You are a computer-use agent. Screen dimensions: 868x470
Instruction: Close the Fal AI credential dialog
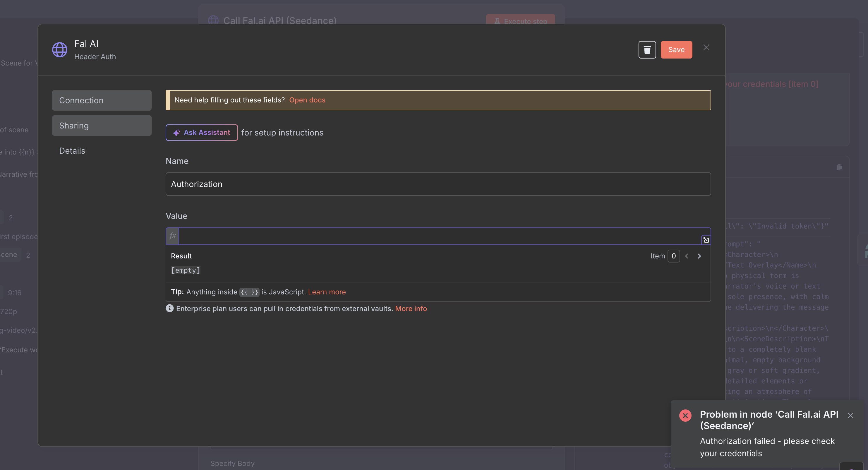point(706,47)
